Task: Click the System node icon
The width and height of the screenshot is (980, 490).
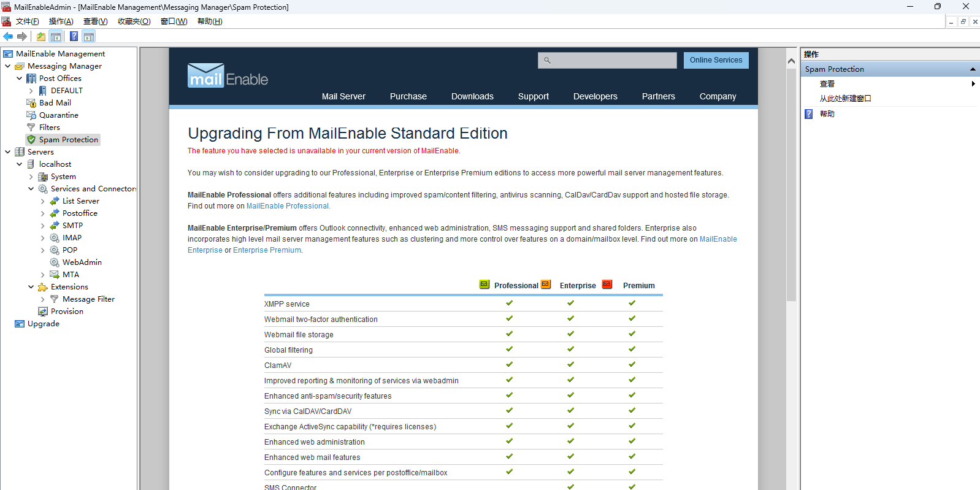Action: 43,177
